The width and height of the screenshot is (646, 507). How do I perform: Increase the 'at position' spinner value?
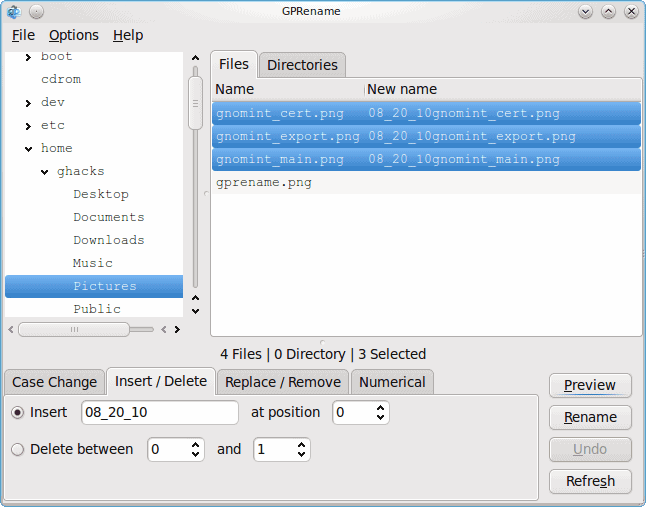pos(379,407)
